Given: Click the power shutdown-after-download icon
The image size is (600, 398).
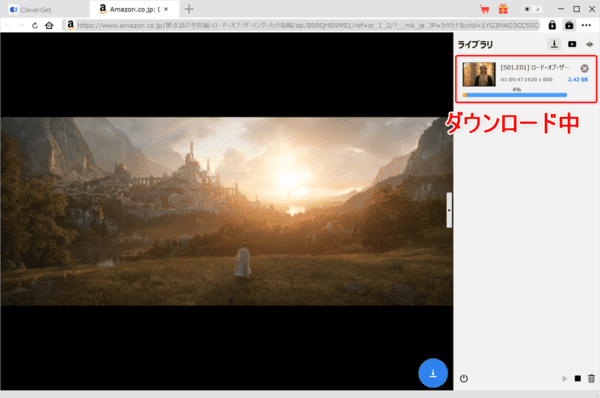Looking at the screenshot, I should (464, 378).
